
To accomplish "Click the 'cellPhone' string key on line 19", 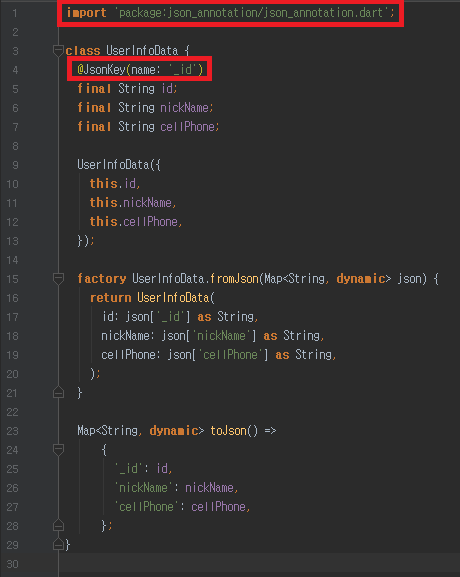I will click(x=230, y=355).
